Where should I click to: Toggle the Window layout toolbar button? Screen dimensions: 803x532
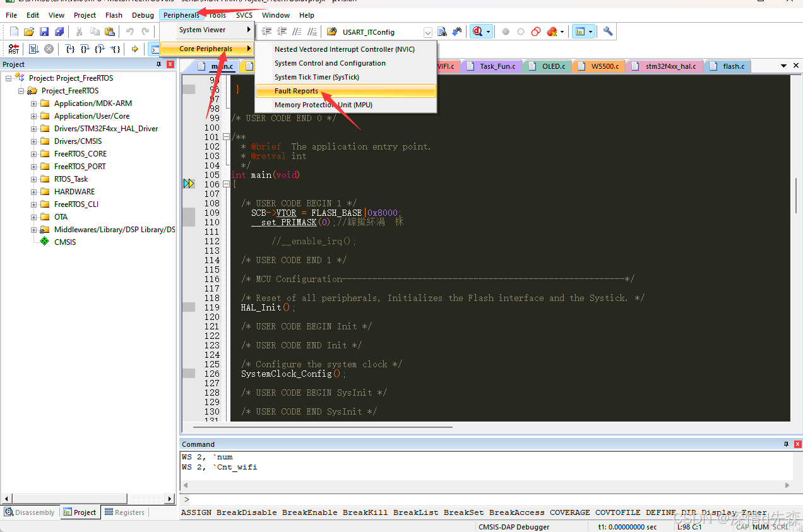point(580,32)
